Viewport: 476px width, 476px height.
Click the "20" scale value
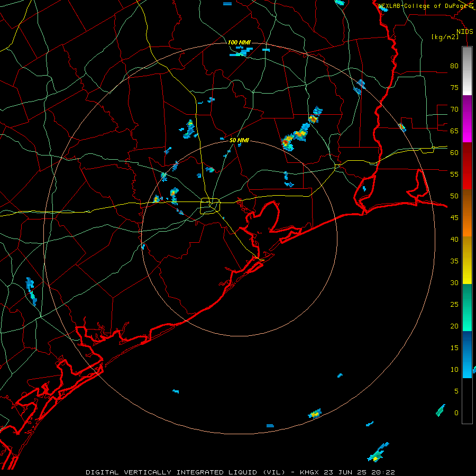[x=454, y=326]
